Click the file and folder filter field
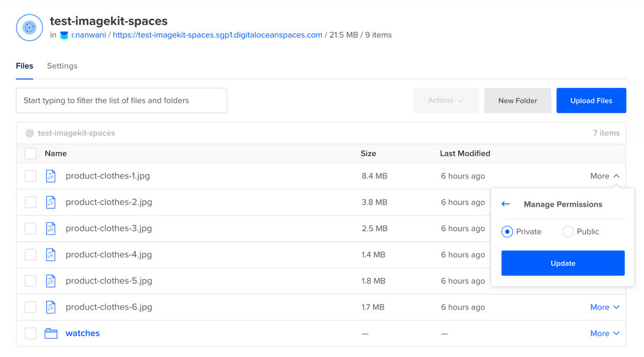Image resolution: width=644 pixels, height=357 pixels. pos(121,100)
